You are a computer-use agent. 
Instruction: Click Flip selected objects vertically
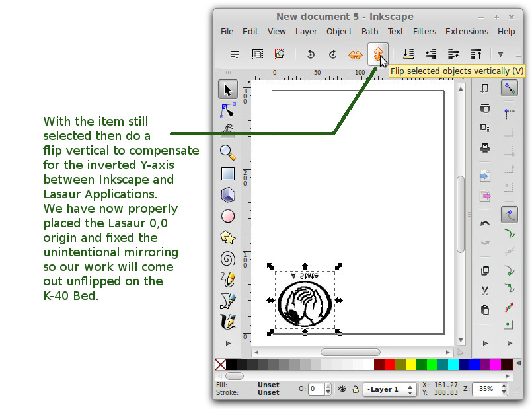pos(378,54)
